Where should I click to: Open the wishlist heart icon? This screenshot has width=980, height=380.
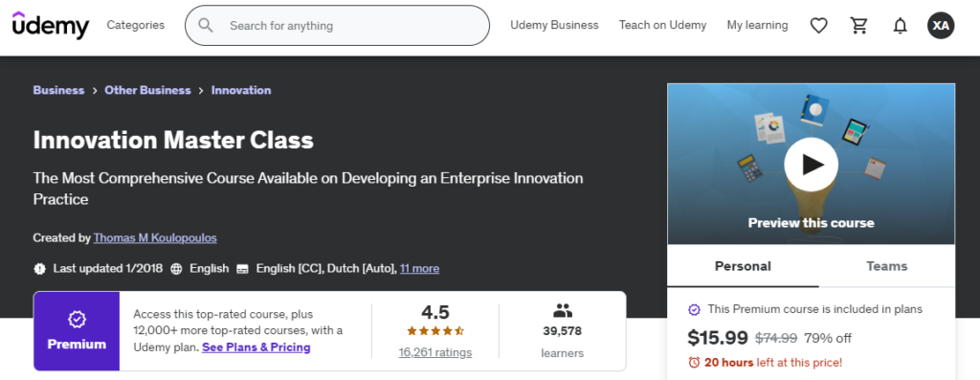pos(819,26)
